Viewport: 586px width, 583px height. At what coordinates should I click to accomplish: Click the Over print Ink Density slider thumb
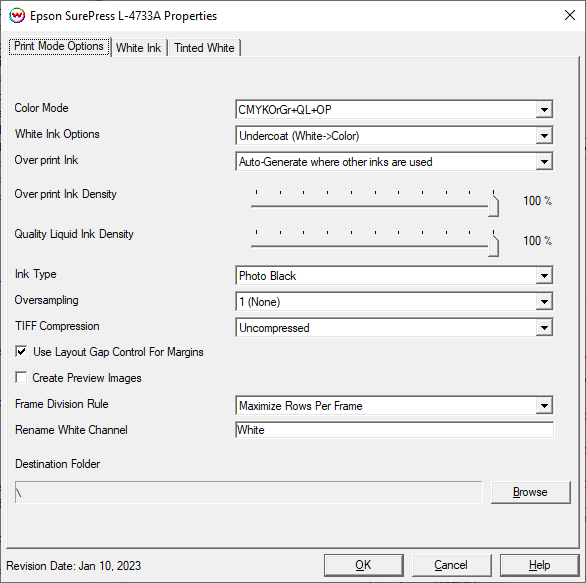point(493,205)
